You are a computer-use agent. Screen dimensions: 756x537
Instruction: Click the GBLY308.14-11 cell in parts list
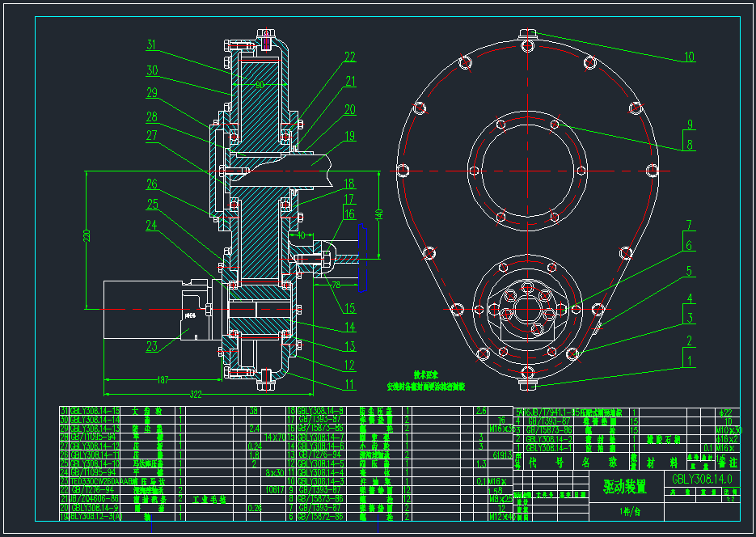[95, 455]
